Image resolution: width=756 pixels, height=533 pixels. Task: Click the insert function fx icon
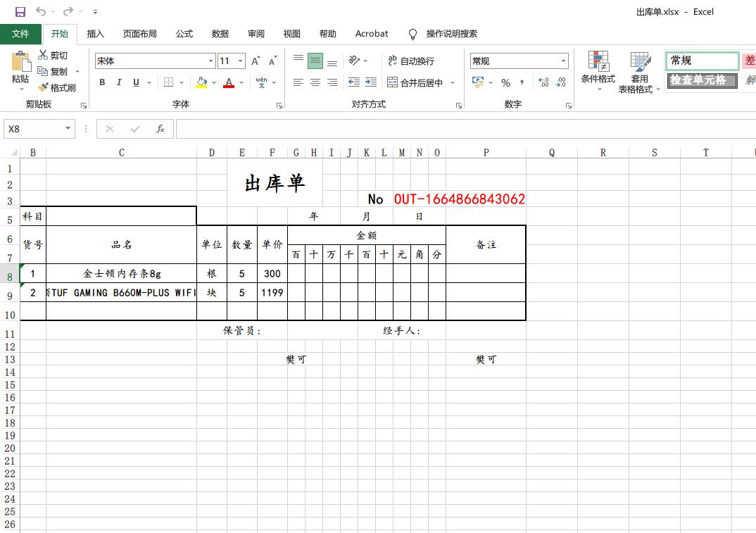click(160, 129)
